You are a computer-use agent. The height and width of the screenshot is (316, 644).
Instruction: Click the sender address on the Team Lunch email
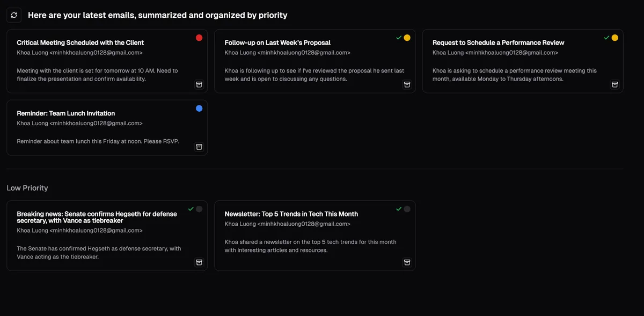tap(79, 123)
